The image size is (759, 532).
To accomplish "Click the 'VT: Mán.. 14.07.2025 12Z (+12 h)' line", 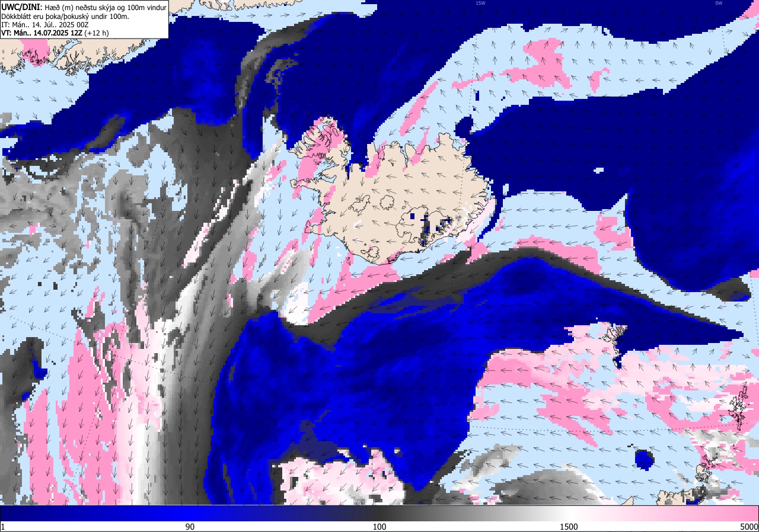I will pyautogui.click(x=55, y=33).
